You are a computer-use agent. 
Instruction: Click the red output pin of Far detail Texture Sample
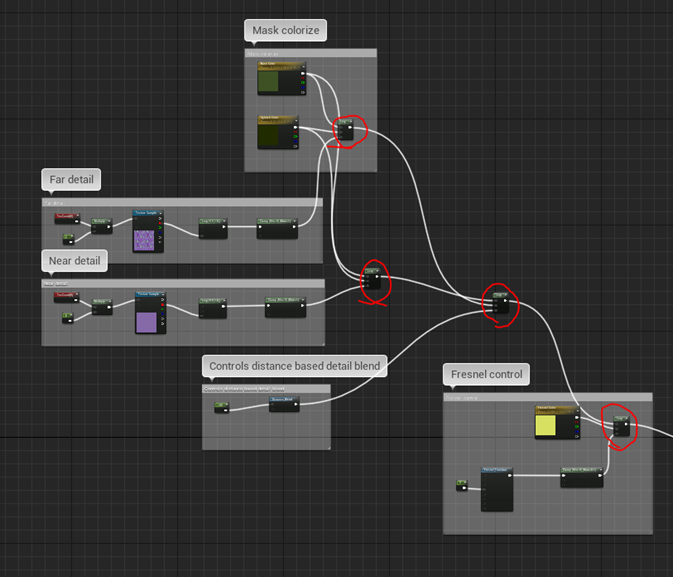pos(160,223)
